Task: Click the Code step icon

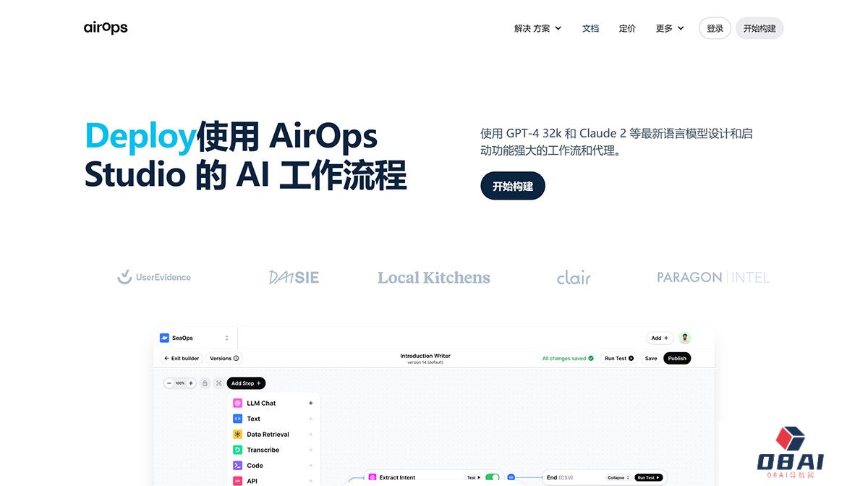Action: [237, 466]
